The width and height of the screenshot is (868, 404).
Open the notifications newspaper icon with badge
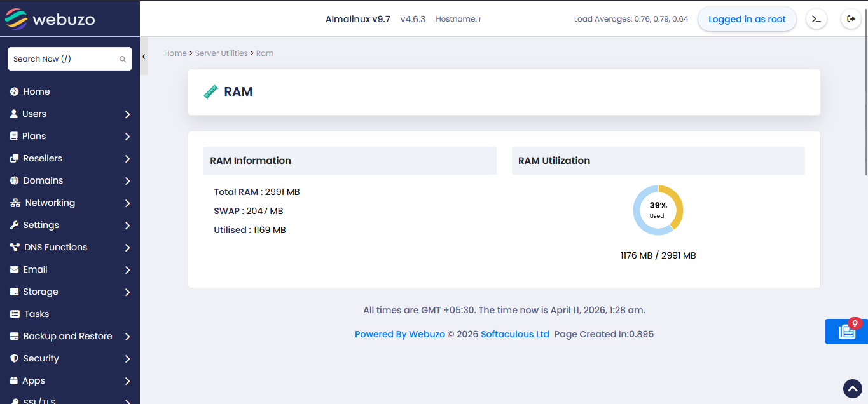tap(846, 332)
